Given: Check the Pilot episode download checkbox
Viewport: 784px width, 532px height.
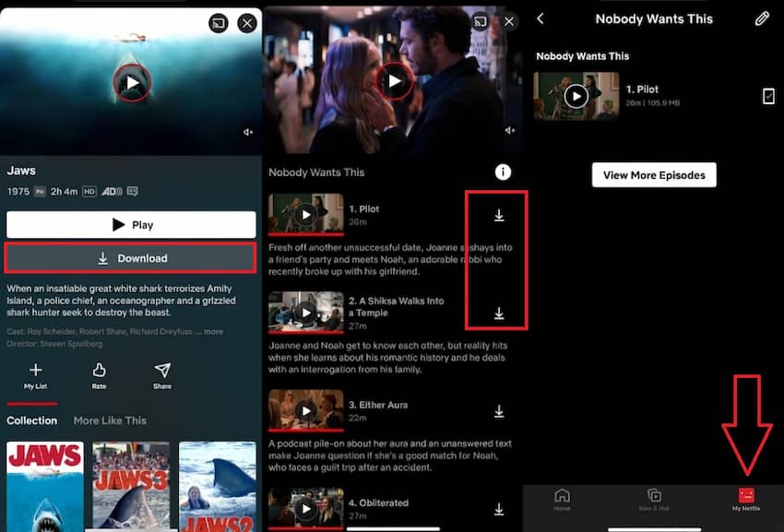Looking at the screenshot, I should pos(768,95).
